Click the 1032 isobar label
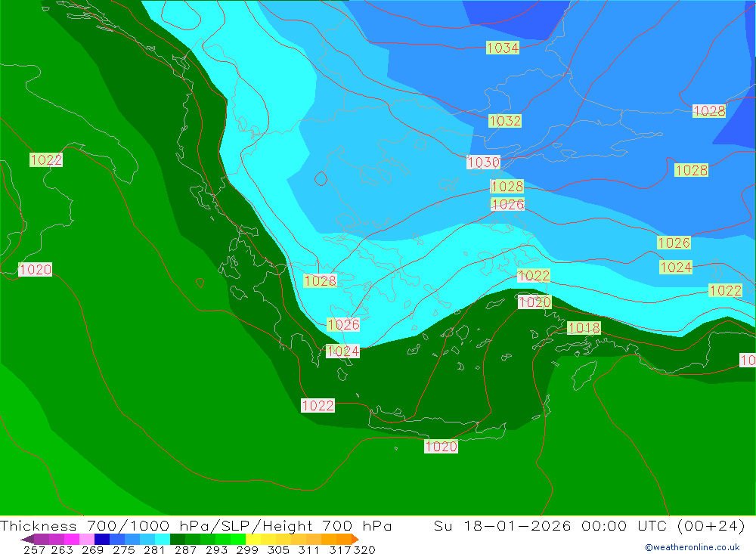Screen dimensions: 756x554 [x=505, y=120]
